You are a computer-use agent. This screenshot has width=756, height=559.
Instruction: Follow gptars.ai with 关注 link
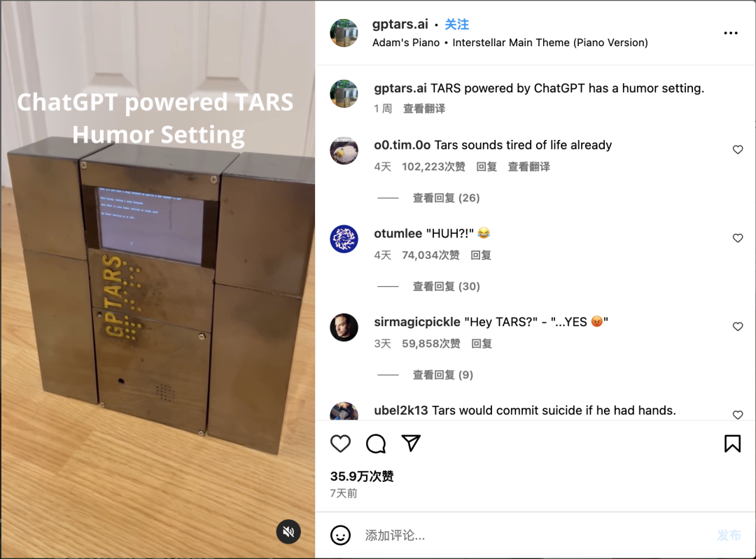(456, 24)
